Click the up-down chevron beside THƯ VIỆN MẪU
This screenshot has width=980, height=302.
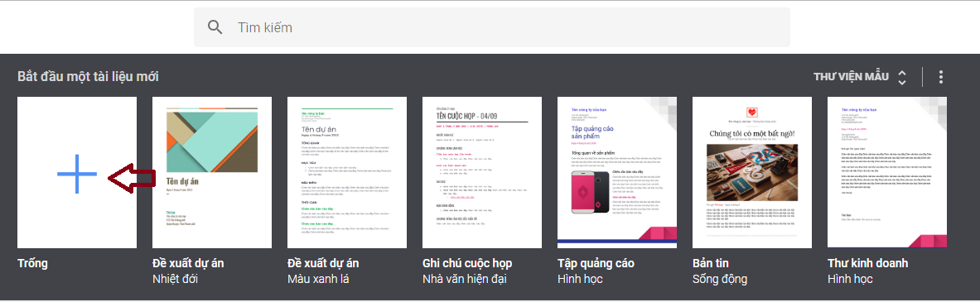(x=901, y=78)
